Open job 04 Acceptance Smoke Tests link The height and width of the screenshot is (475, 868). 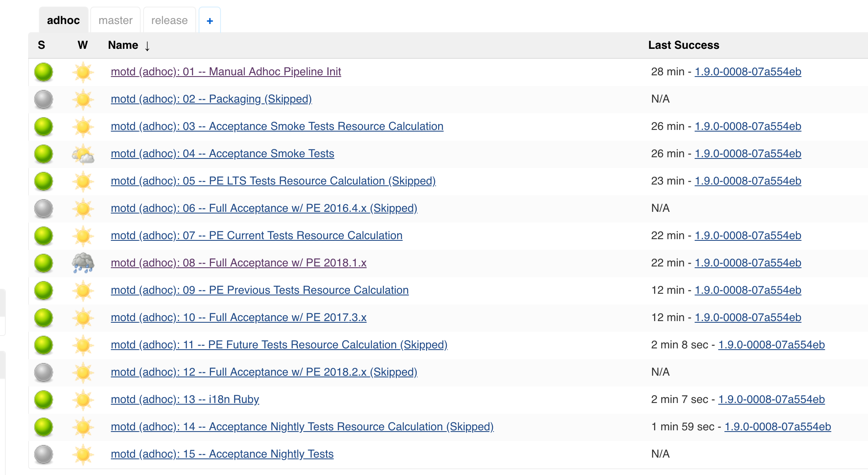click(x=222, y=154)
